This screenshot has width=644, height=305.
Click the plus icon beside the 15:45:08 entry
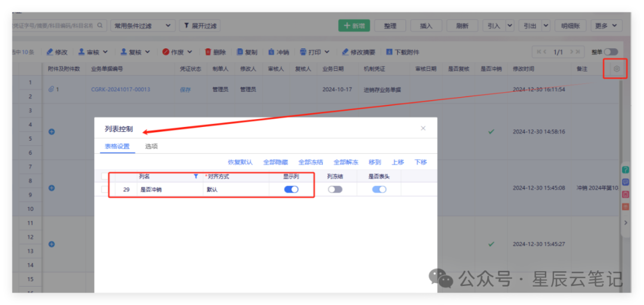click(52, 188)
